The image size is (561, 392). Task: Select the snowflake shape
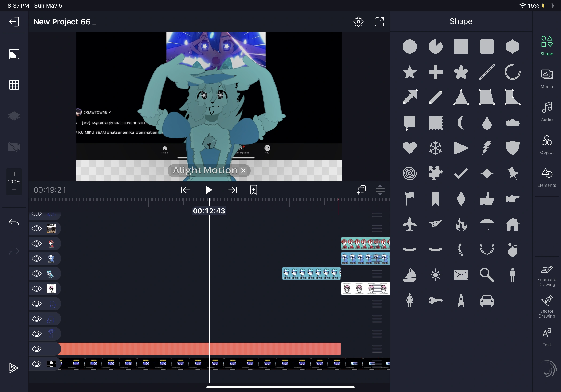pos(435,147)
